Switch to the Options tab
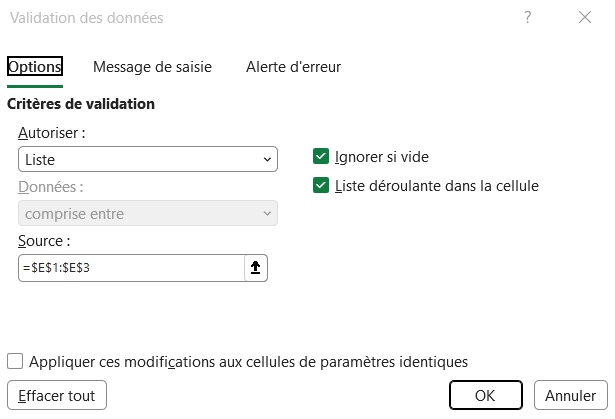This screenshot has width=615, height=419. pyautogui.click(x=35, y=67)
